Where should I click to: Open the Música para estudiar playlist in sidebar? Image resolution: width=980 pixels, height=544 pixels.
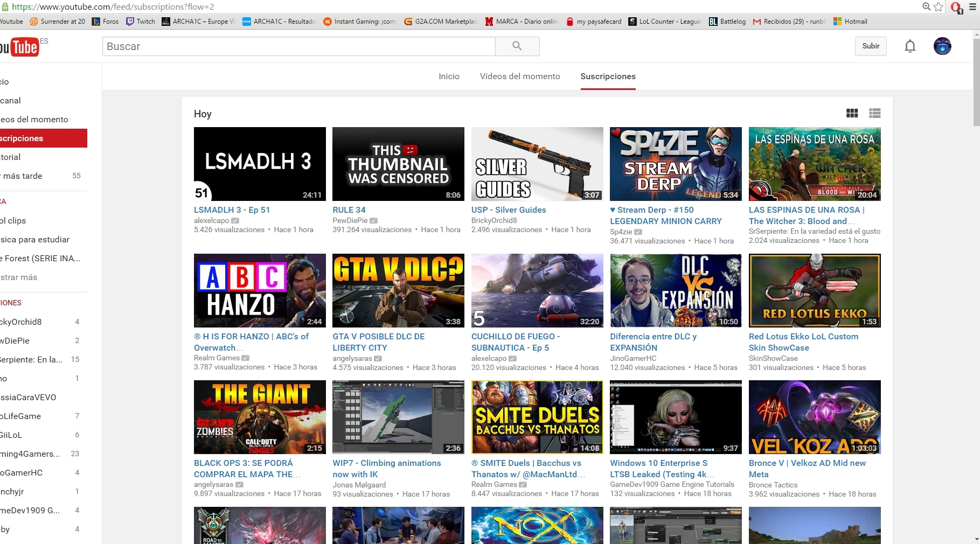(x=43, y=240)
